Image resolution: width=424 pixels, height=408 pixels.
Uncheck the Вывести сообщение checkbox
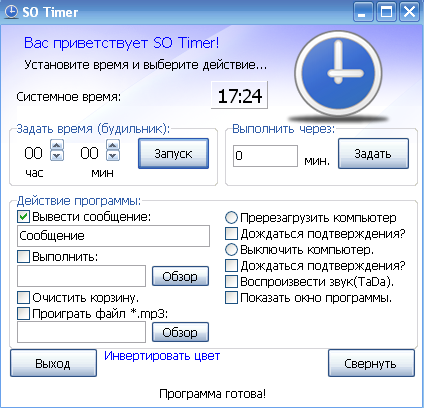(x=23, y=217)
